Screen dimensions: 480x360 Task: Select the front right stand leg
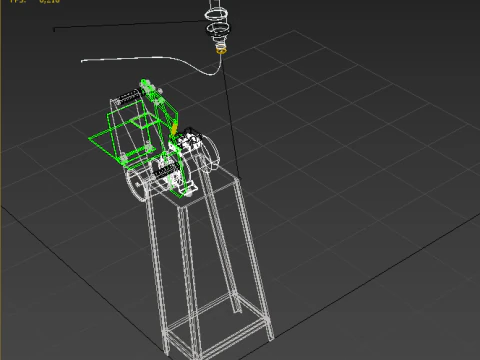pos(254,260)
